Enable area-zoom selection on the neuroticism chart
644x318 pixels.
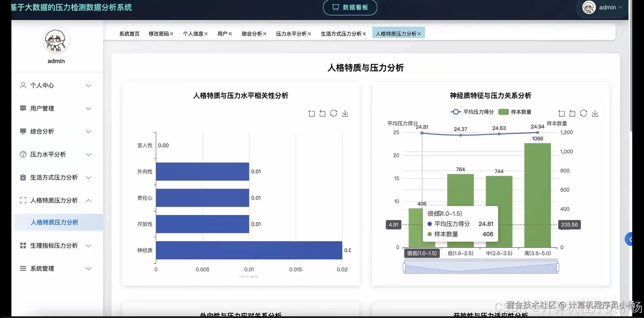[561, 113]
